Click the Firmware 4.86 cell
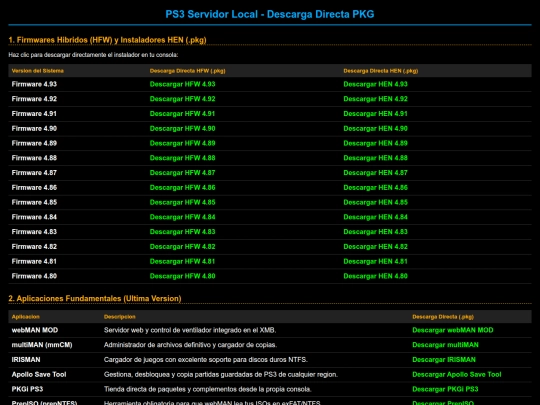This screenshot has width=540, height=405. 34,188
